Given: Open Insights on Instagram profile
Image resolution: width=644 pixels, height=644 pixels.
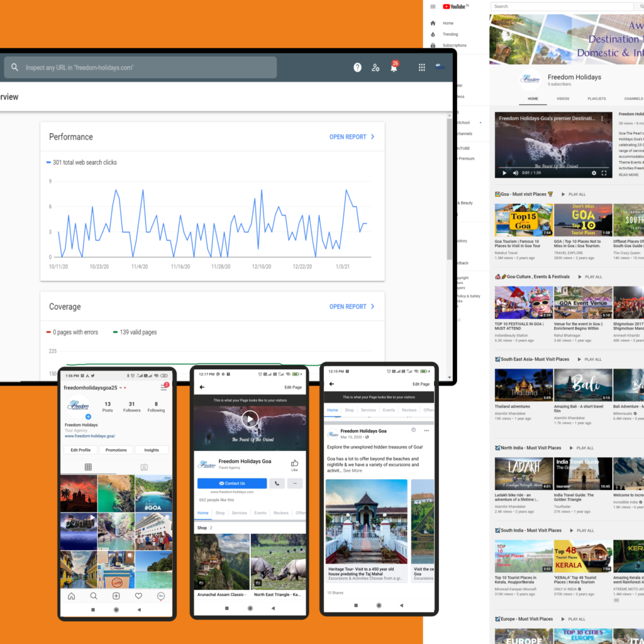Looking at the screenshot, I should pyautogui.click(x=152, y=450).
